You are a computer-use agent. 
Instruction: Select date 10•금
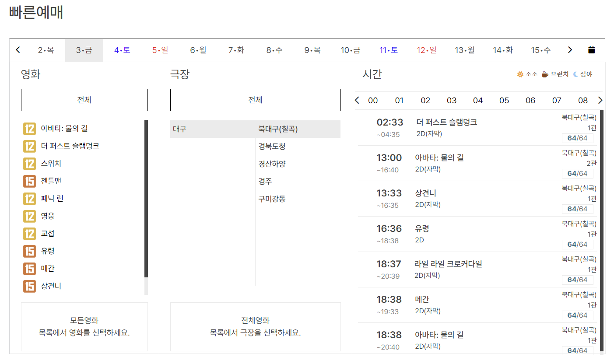pos(351,50)
